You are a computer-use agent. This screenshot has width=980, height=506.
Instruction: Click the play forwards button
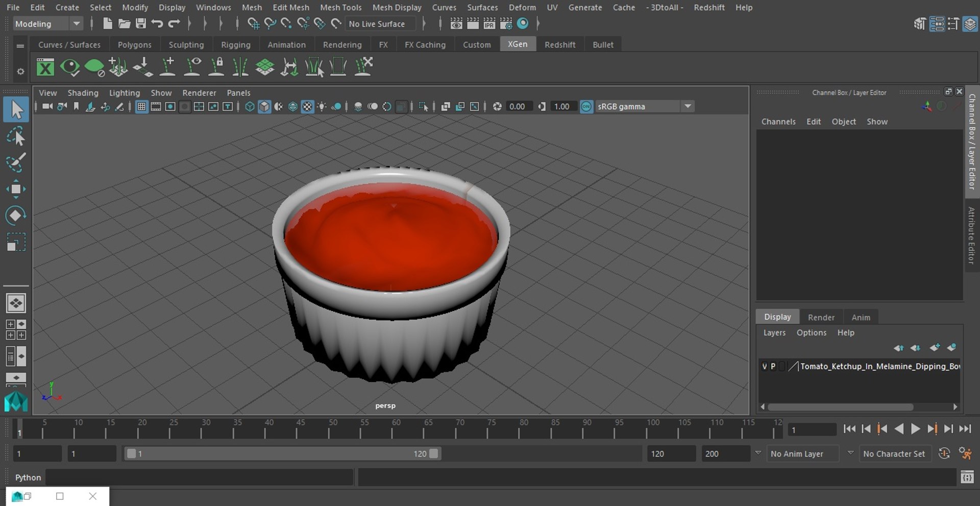tap(916, 429)
